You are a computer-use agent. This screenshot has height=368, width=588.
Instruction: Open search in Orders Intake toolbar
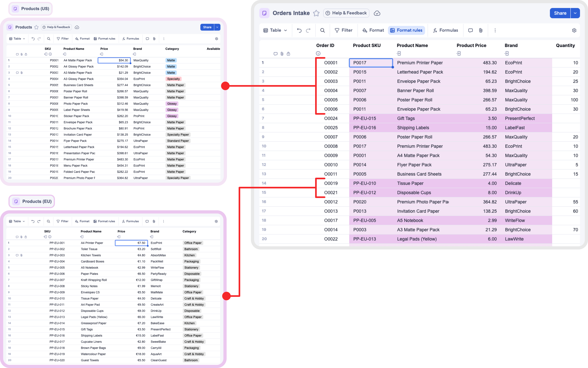(x=322, y=30)
